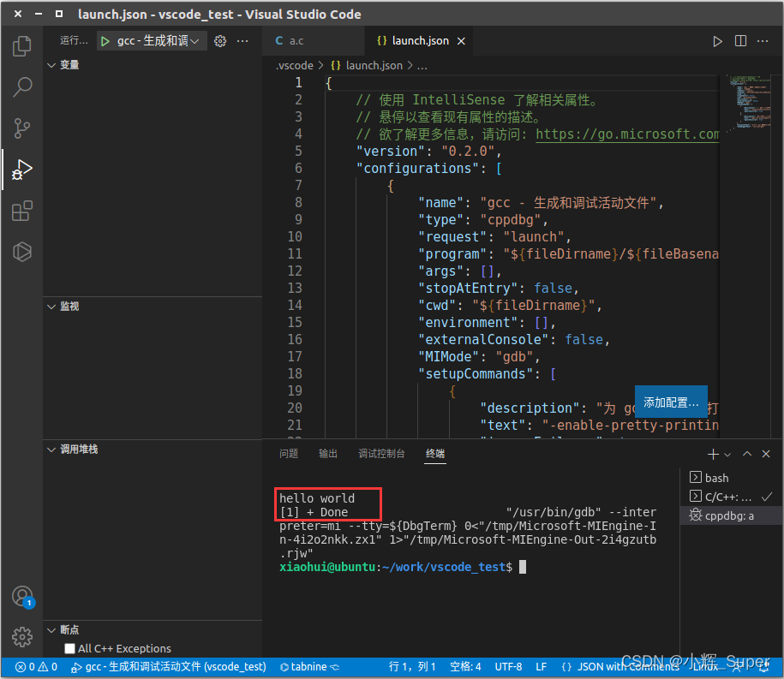
Task: Open the Manage gear in activity bar
Action: [22, 636]
